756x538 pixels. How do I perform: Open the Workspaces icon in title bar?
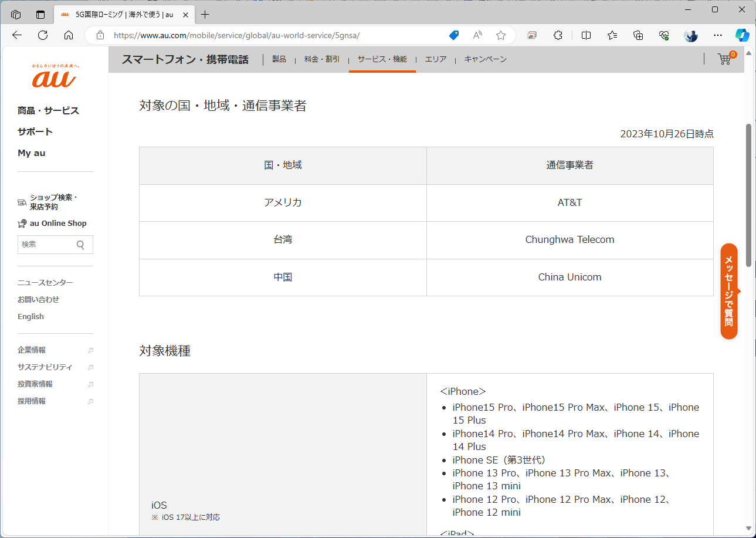pos(16,15)
